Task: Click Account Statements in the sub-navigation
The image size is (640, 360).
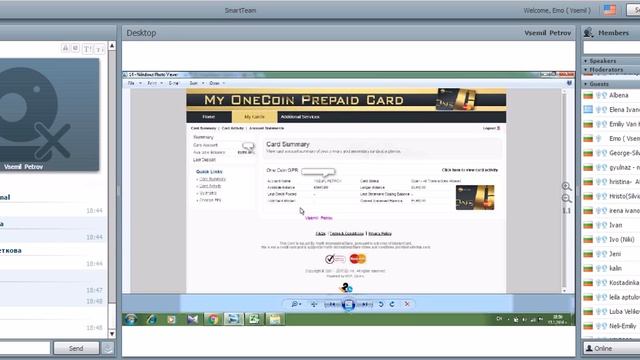Action: click(266, 128)
